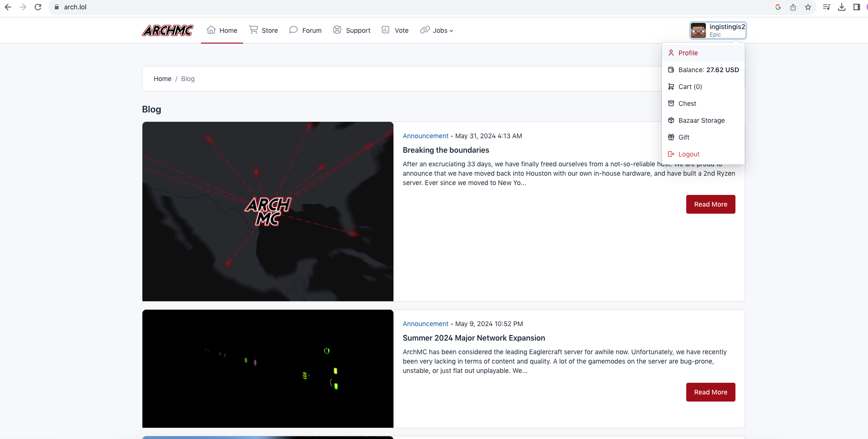Open the browser side panel icon
868x439 pixels.
pos(857,7)
